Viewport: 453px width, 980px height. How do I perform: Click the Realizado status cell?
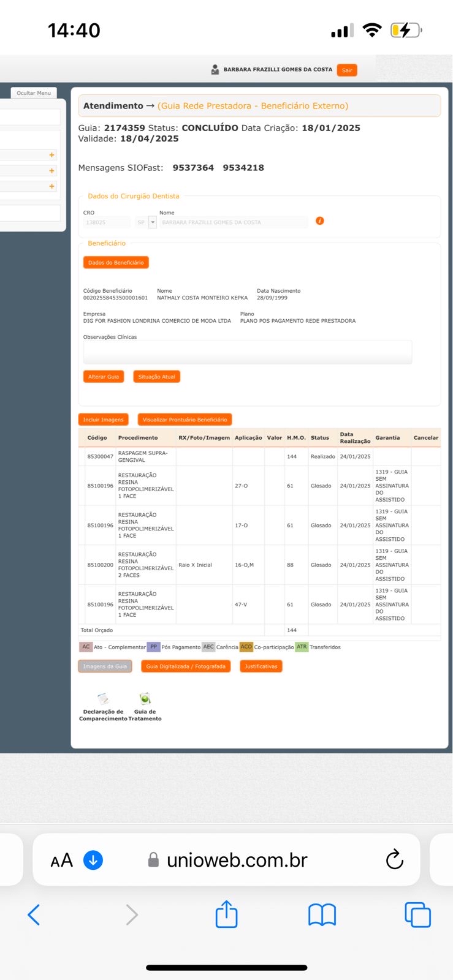point(322,457)
